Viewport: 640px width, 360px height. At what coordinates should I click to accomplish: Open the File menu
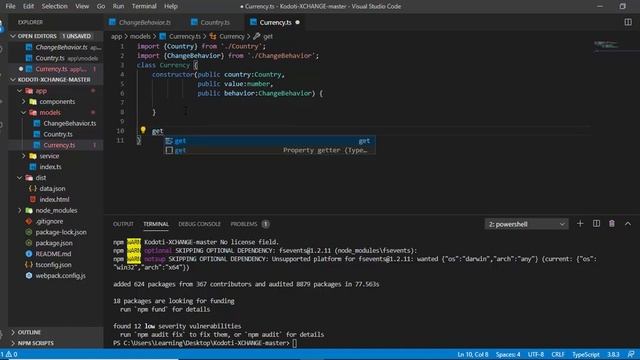(x=10, y=6)
